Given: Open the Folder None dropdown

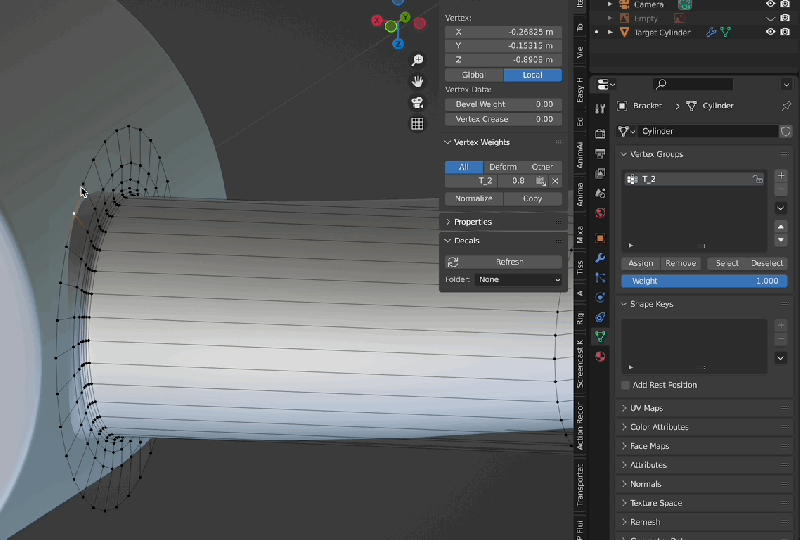Looking at the screenshot, I should pos(518,280).
